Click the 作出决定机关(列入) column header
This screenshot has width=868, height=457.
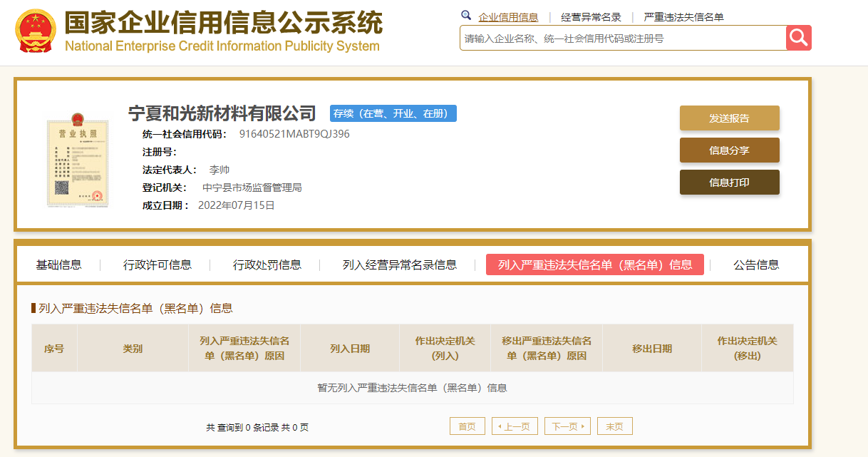(x=445, y=349)
